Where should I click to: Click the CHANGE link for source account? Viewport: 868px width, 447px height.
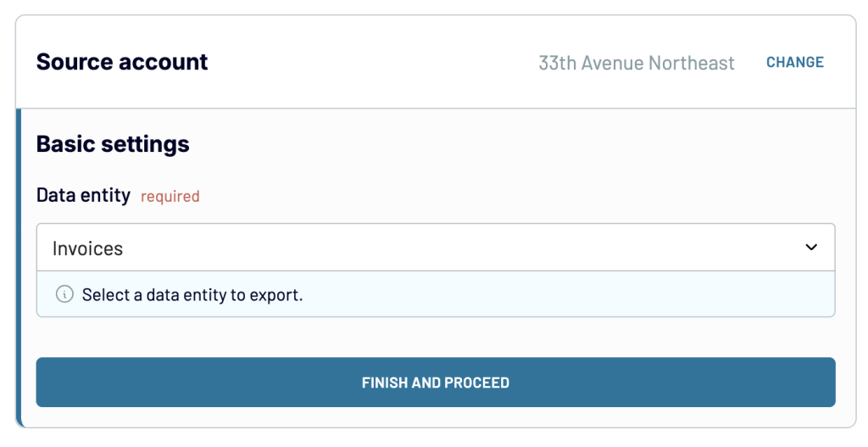point(794,62)
